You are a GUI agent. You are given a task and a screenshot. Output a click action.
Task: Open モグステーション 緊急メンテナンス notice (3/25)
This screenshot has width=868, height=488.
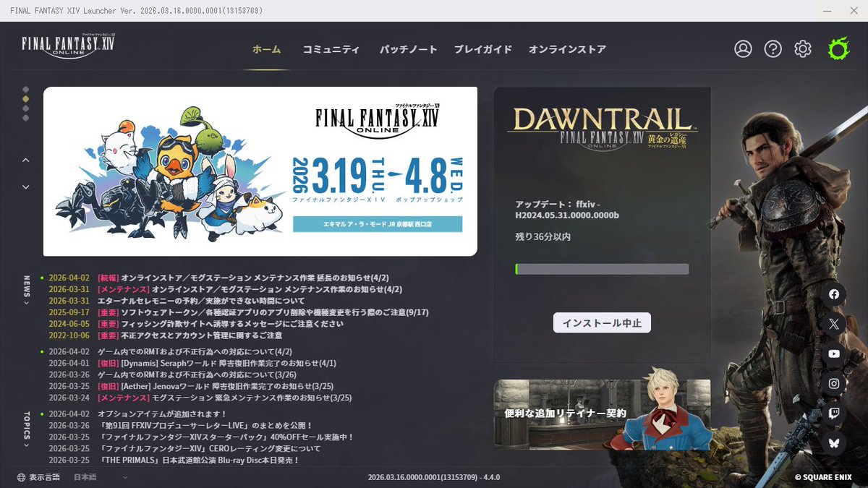pyautogui.click(x=224, y=398)
